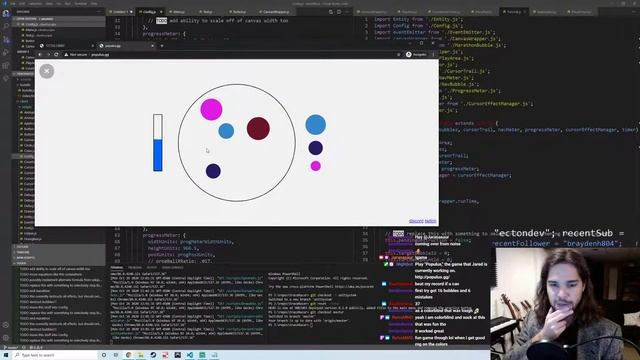The height and width of the screenshot is (360, 640).
Task: Click the git branch indicator in status bar
Action: point(11,348)
